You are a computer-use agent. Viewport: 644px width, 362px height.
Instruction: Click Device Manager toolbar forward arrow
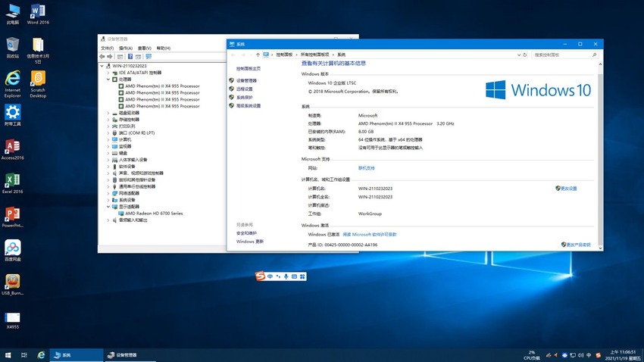[x=110, y=57]
